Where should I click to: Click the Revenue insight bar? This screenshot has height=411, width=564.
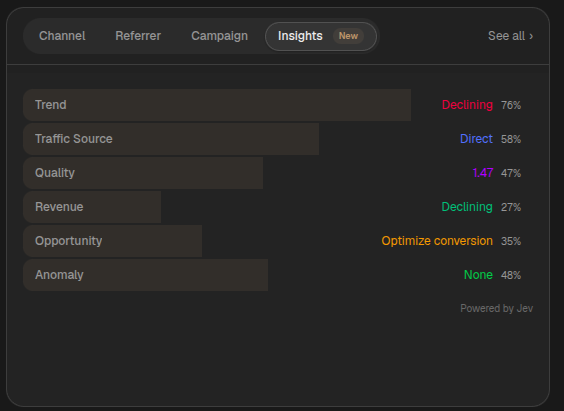click(92, 207)
